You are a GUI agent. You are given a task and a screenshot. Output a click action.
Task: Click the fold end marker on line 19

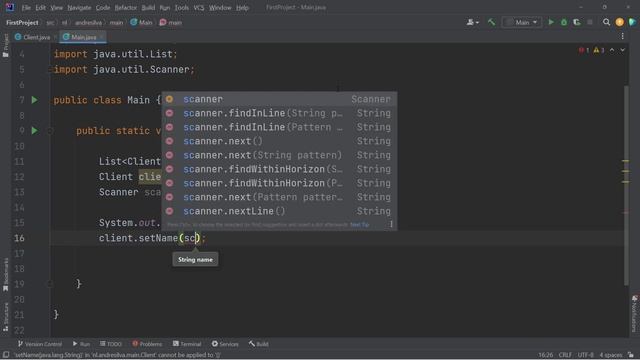point(50,284)
